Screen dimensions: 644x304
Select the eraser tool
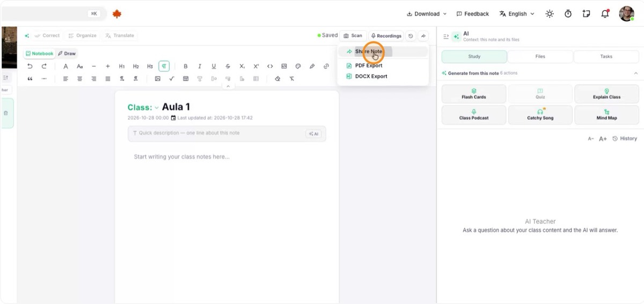[x=277, y=79]
